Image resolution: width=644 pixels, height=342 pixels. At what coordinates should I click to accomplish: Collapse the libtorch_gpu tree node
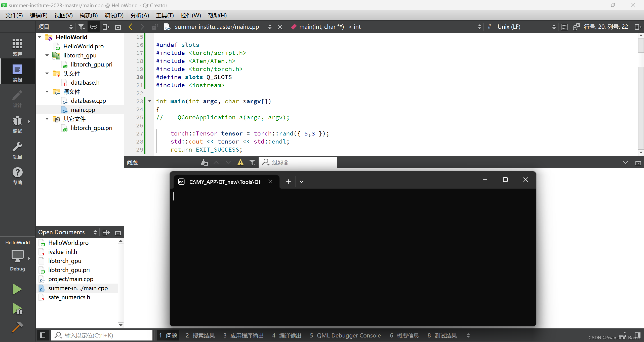[47, 55]
